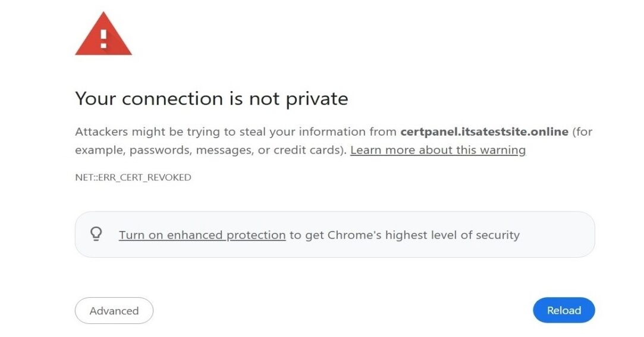Image resolution: width=644 pixels, height=337 pixels.
Task: Follow the 'Turn on enhanced protection' link
Action: [202, 235]
